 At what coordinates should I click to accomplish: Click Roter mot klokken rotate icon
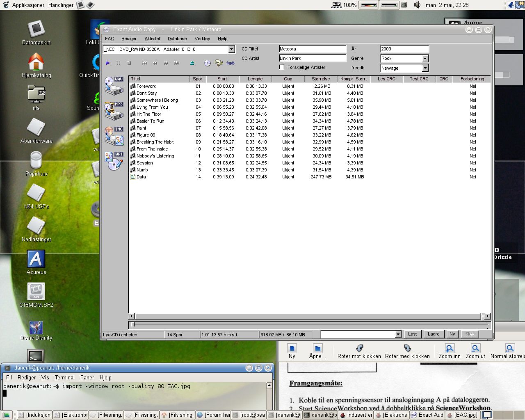point(359,352)
